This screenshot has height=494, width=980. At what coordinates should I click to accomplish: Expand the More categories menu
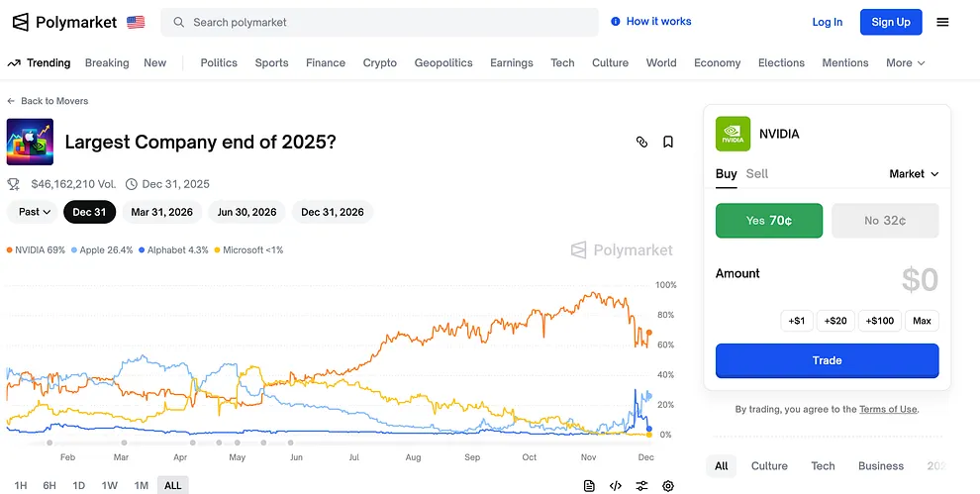[x=905, y=62]
